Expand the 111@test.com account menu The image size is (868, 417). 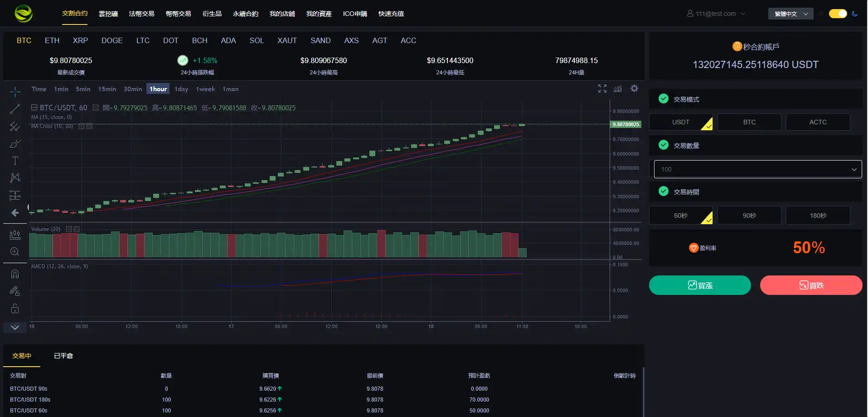point(716,14)
